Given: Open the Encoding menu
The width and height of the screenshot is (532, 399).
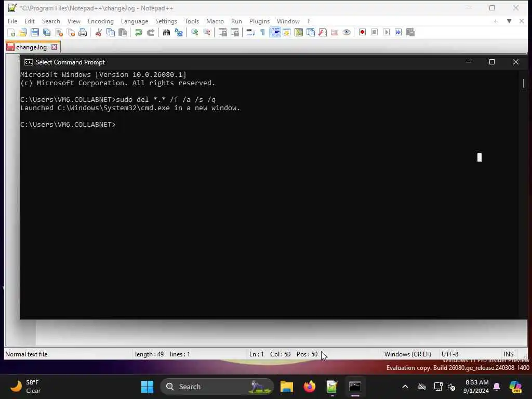Looking at the screenshot, I should (x=101, y=21).
